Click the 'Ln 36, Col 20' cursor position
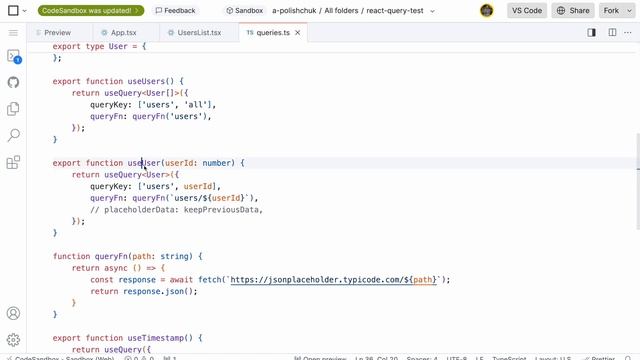The height and width of the screenshot is (360, 640). coord(376,358)
